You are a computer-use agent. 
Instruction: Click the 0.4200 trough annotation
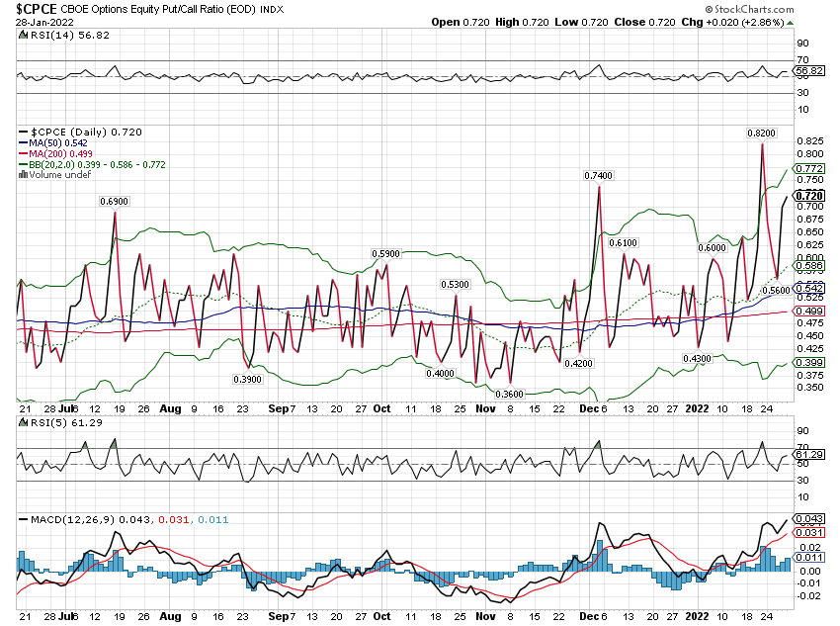(x=578, y=363)
